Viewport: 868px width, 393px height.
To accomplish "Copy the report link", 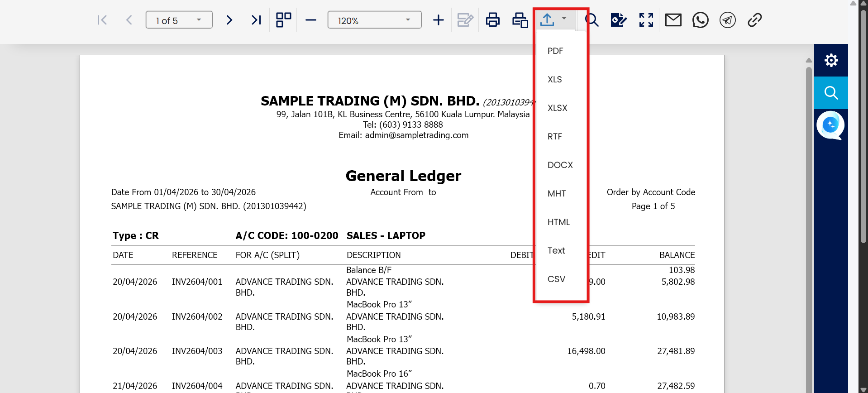I will click(x=755, y=20).
